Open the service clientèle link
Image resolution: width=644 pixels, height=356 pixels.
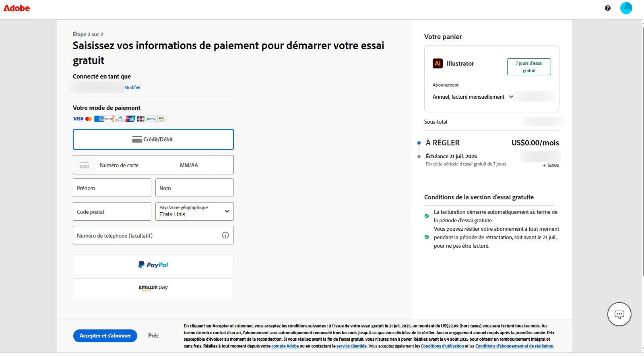click(351, 346)
